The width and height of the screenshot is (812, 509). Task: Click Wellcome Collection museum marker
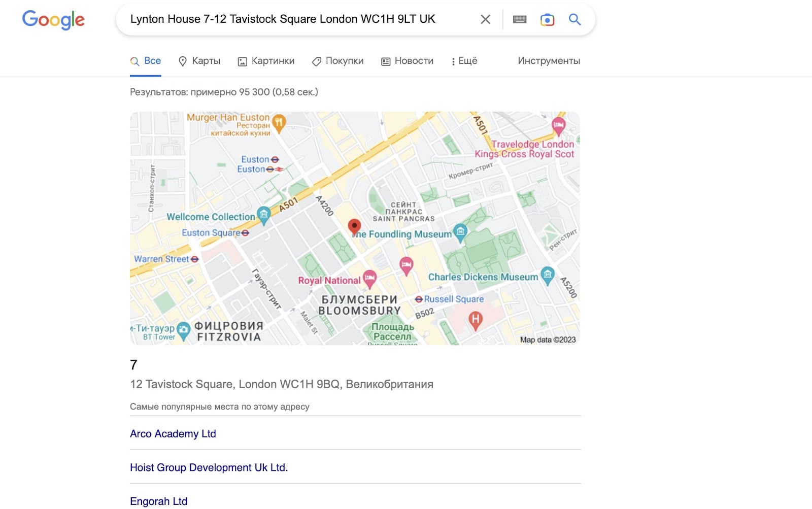tap(263, 215)
